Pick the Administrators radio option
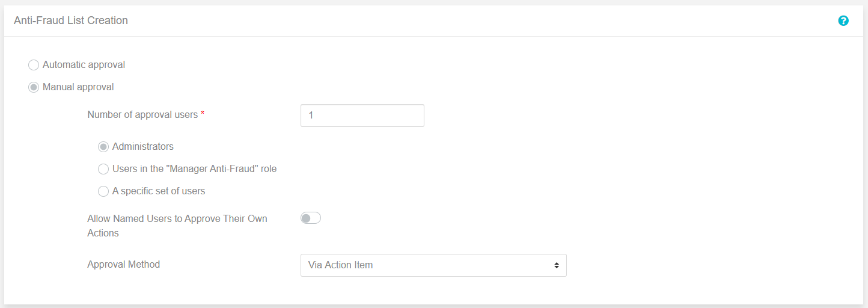The width and height of the screenshot is (868, 308). 103,147
